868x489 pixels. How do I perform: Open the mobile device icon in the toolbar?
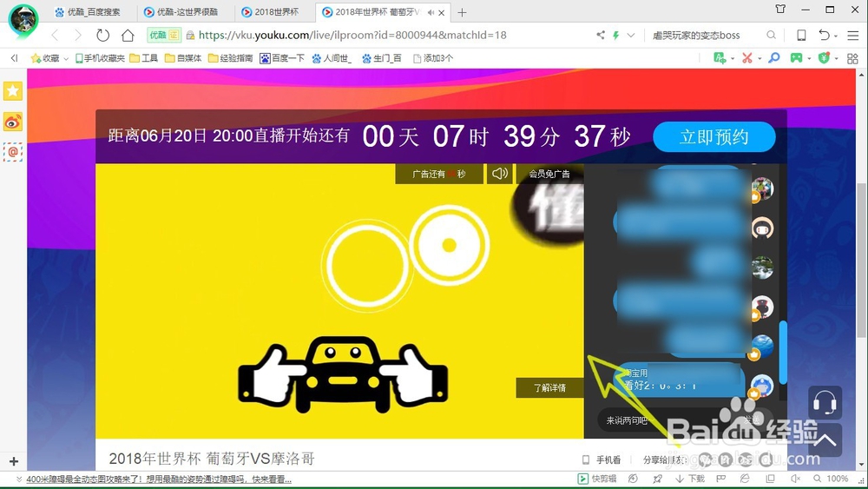click(801, 36)
